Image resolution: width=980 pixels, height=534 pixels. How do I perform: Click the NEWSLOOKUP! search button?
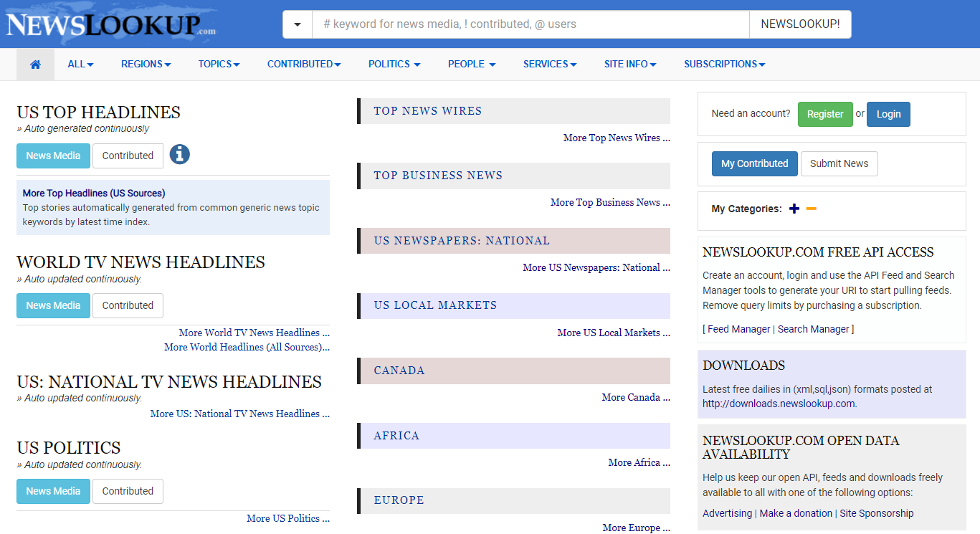coord(800,24)
